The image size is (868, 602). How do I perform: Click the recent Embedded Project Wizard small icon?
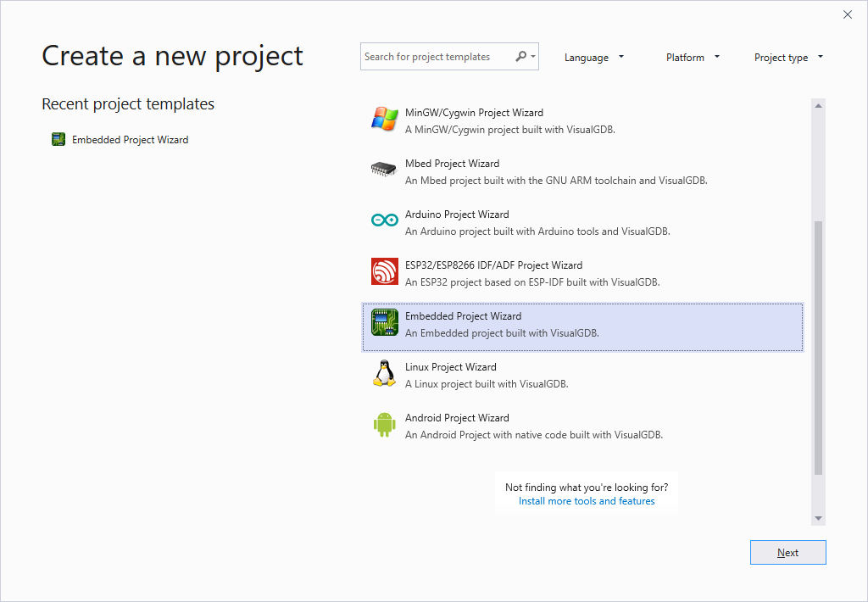coord(58,139)
